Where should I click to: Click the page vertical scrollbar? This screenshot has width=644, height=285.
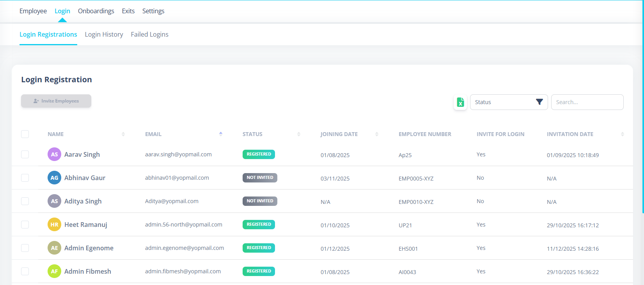click(643, 107)
